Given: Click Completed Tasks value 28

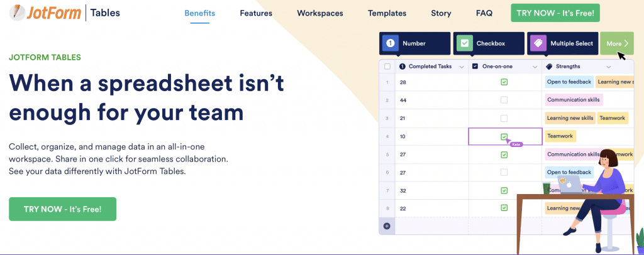Looking at the screenshot, I should coord(403,82).
